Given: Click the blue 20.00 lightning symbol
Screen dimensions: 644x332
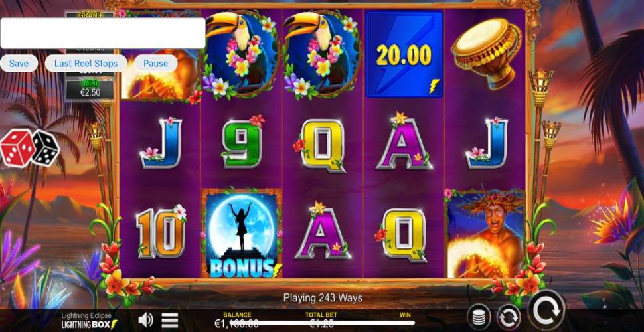Looking at the screenshot, I should 404,54.
